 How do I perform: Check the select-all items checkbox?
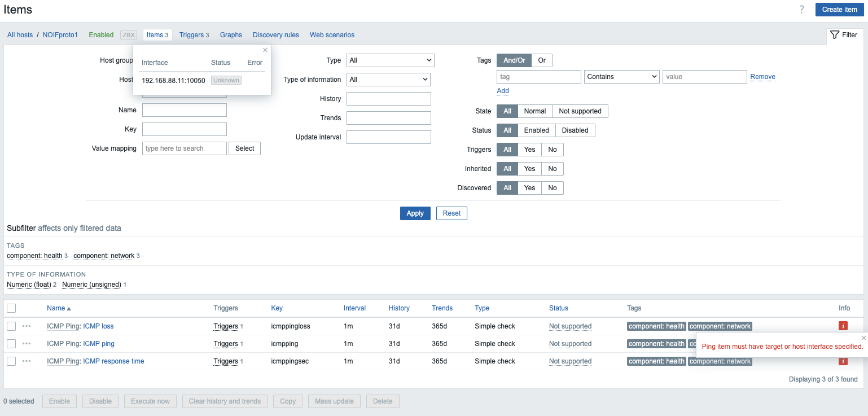(11, 308)
